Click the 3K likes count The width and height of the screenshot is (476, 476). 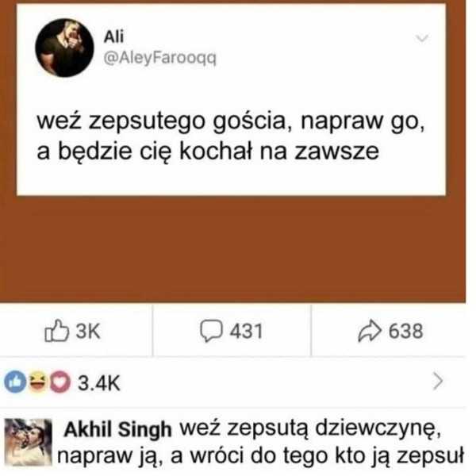(x=88, y=331)
